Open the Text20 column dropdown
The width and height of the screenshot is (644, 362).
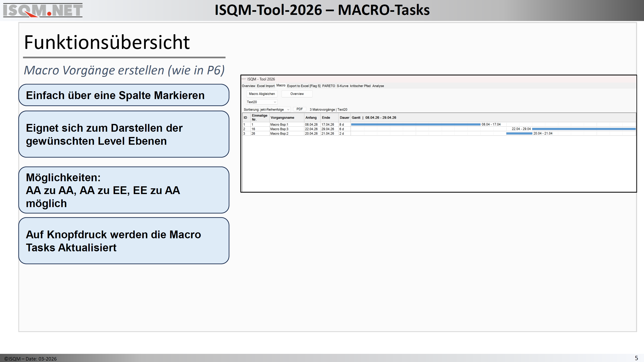(262, 102)
